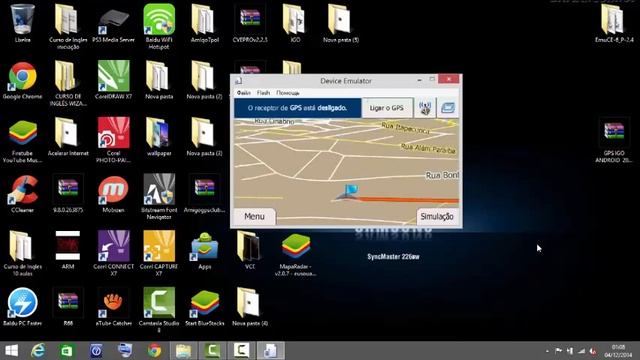Image resolution: width=640 pixels, height=360 pixels.
Task: Open the Windows Start button
Action: click(x=11, y=351)
